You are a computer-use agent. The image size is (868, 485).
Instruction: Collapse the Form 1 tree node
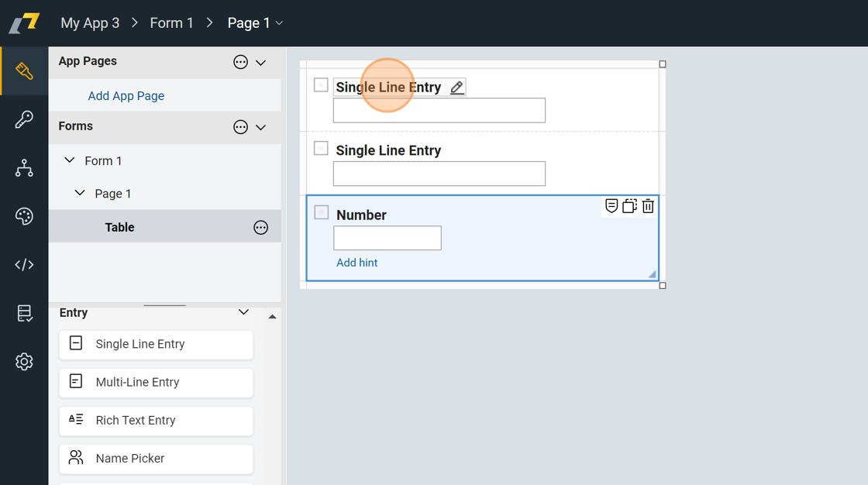coord(70,160)
